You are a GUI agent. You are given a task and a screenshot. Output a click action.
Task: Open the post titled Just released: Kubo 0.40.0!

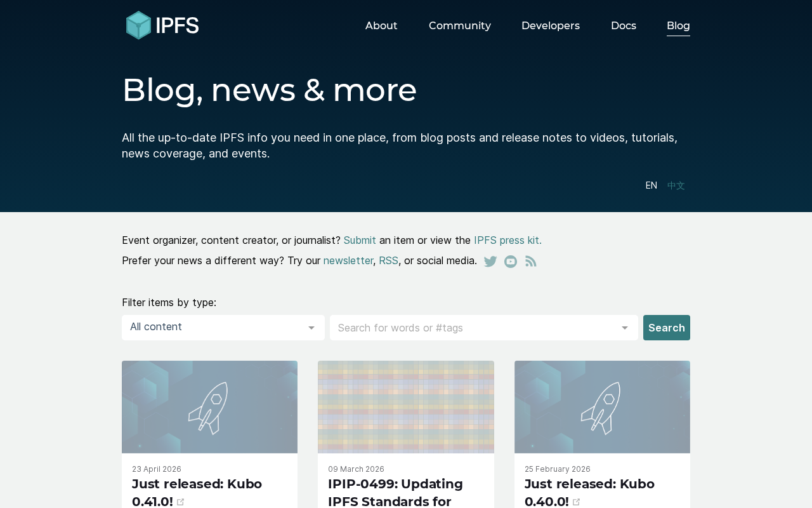point(589,493)
